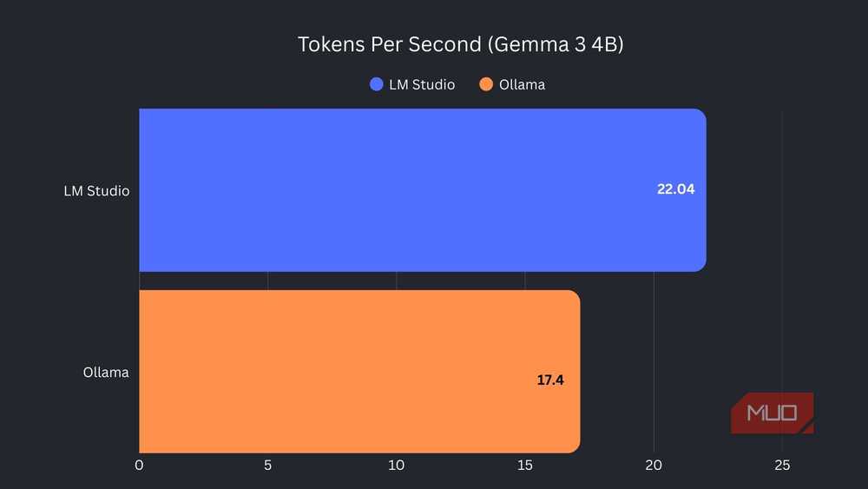This screenshot has height=489, width=868.
Task: Click the 22.04 value label
Action: coord(675,189)
